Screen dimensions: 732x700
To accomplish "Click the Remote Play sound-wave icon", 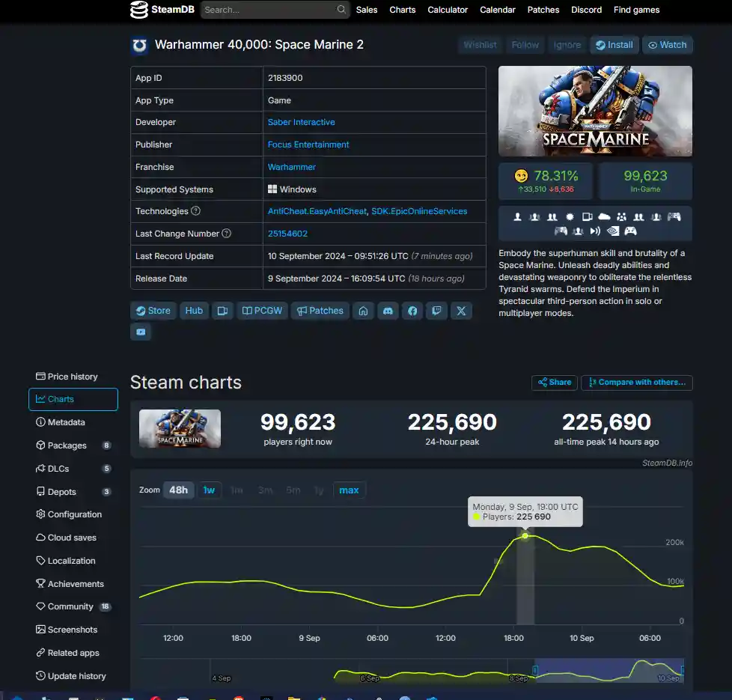I will 595,231.
